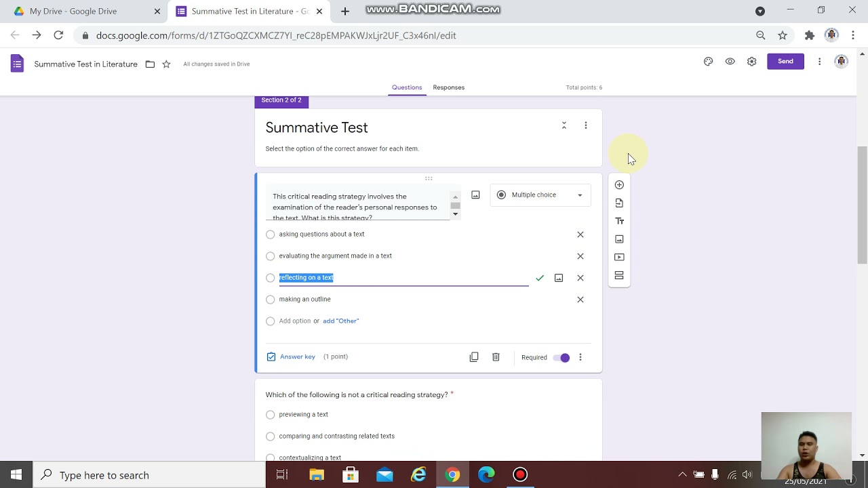
Task: Delete the question with trash icon
Action: 496,357
